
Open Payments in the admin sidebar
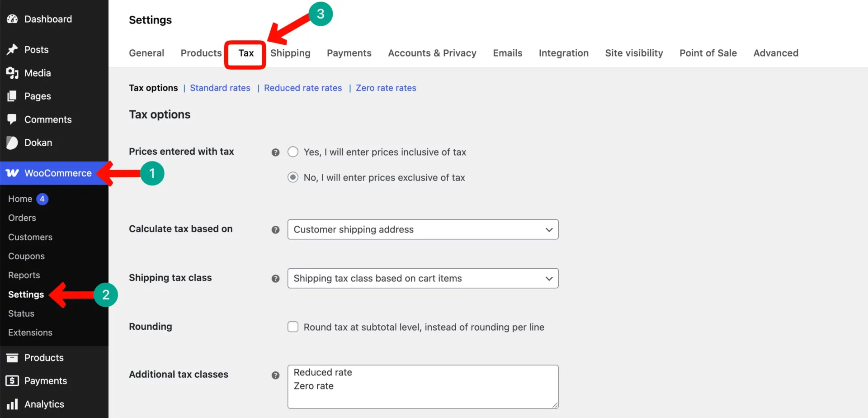coord(46,381)
